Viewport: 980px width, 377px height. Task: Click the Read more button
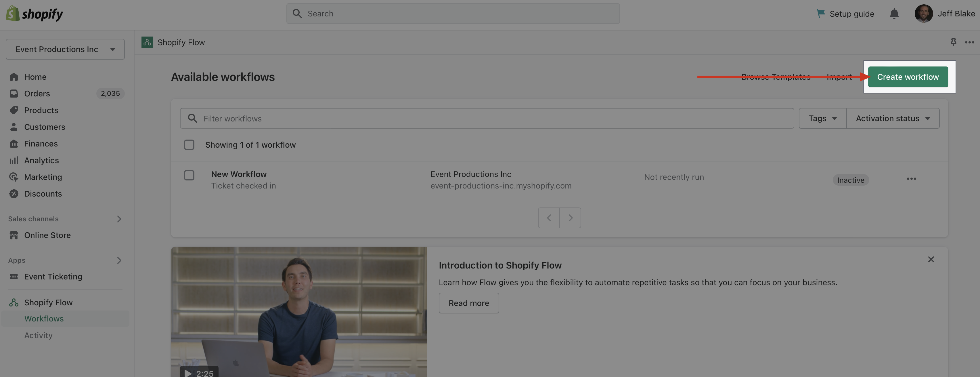click(469, 303)
